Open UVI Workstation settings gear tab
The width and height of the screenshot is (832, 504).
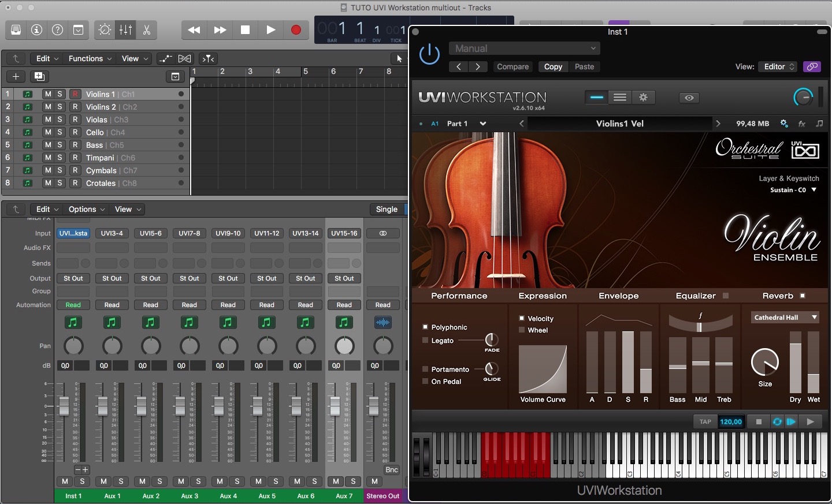click(643, 98)
